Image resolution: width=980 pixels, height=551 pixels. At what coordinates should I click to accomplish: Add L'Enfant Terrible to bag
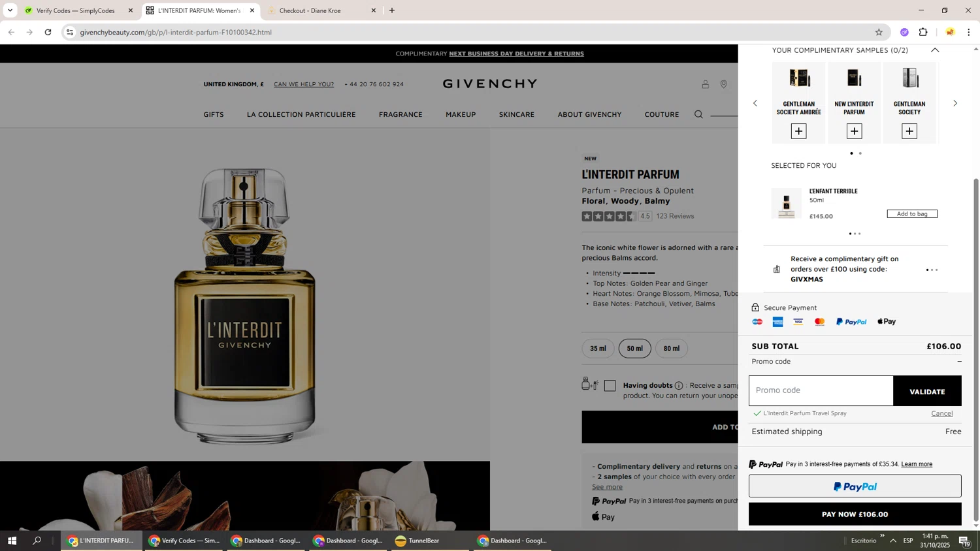tap(912, 214)
